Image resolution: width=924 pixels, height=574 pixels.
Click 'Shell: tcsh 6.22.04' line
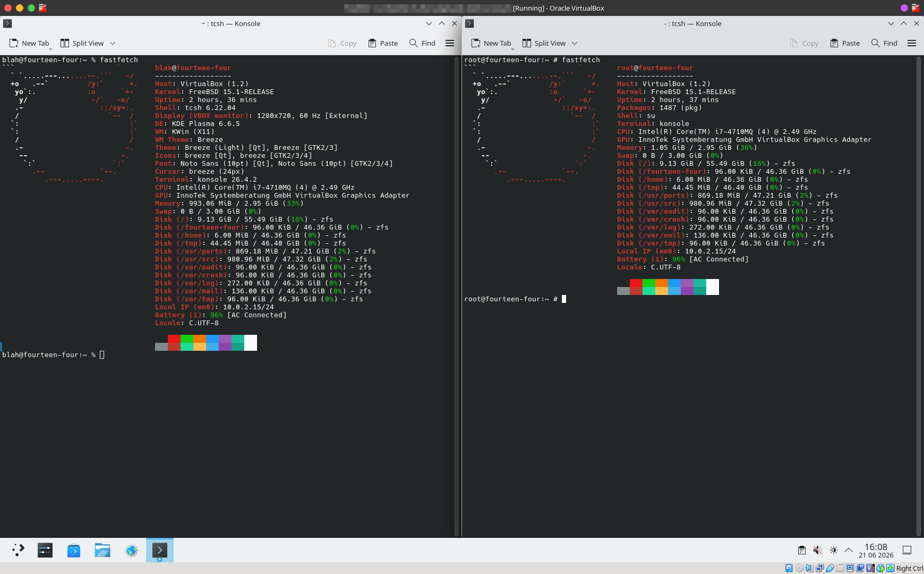click(195, 107)
